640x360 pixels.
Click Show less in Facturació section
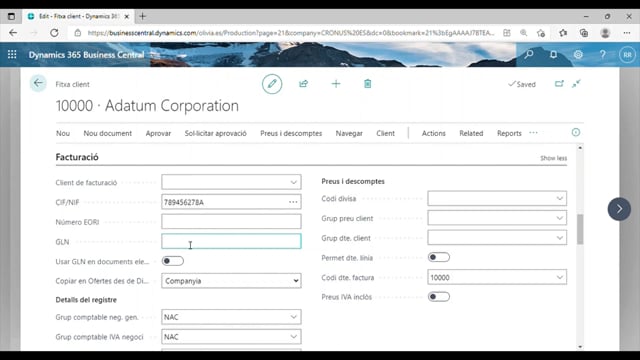click(553, 158)
